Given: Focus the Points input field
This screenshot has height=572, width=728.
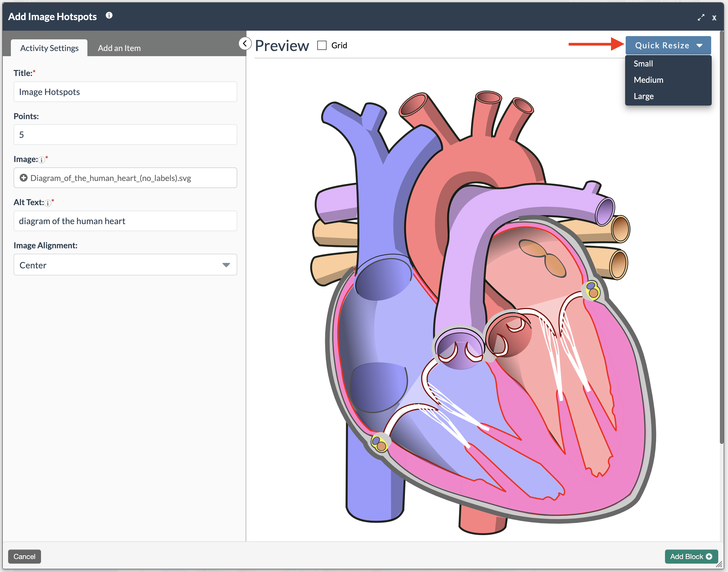Looking at the screenshot, I should (125, 135).
